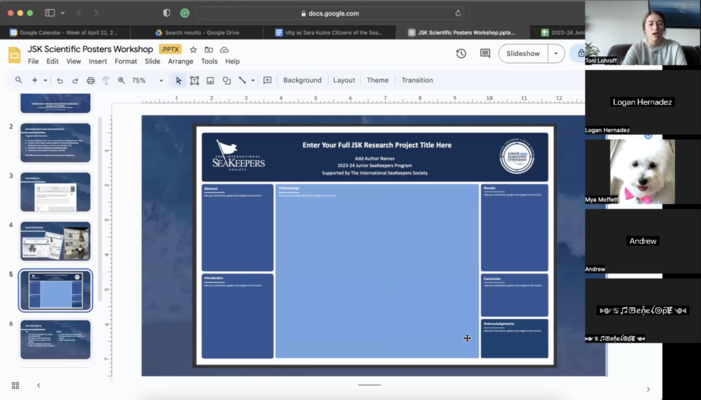Click the .PPTX format badge
This screenshot has width=701, height=400.
click(x=170, y=50)
